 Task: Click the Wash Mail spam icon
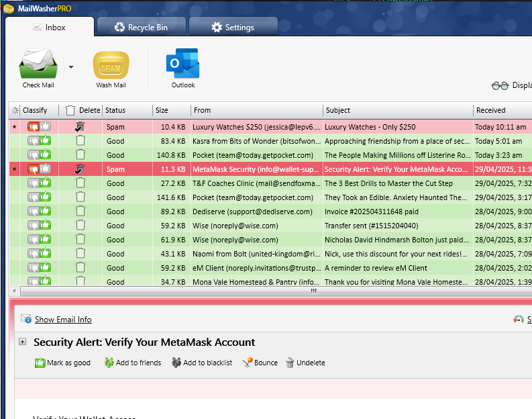(x=111, y=66)
